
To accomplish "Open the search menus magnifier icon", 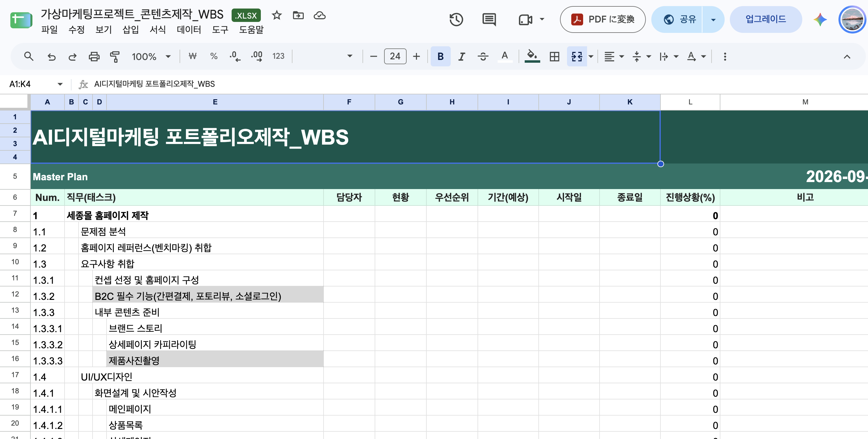I will click(29, 56).
